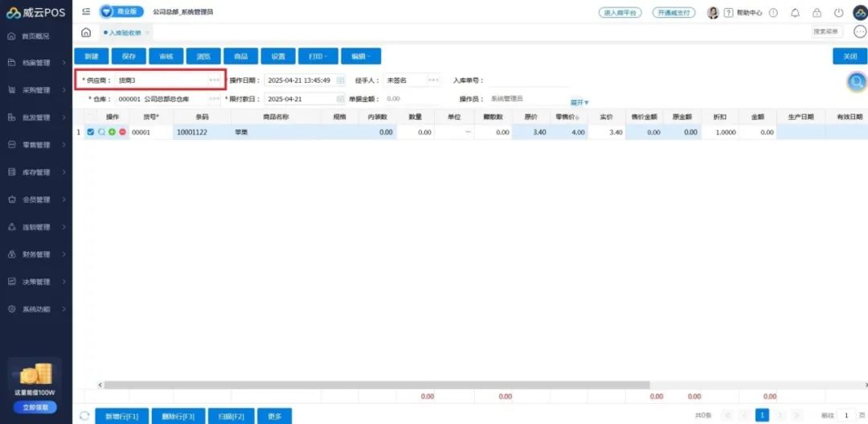Expand the 会员管理 sidebar menu
This screenshot has width=868, height=424.
point(36,200)
